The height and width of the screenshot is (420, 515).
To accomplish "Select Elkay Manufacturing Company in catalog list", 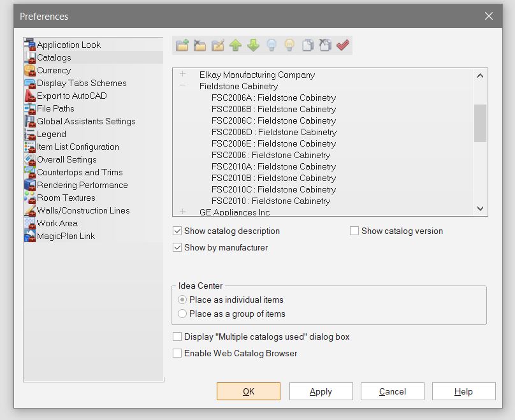I will coord(257,75).
